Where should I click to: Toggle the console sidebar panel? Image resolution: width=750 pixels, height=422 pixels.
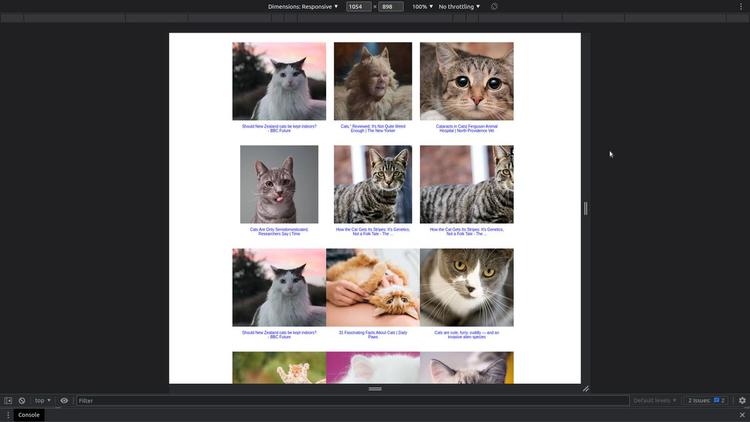(x=8, y=400)
